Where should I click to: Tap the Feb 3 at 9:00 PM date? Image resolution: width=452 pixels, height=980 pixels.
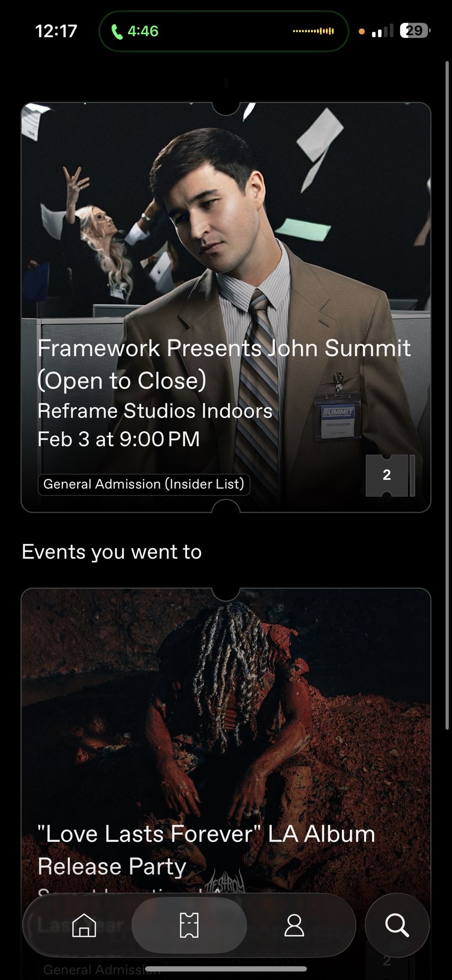pos(118,439)
